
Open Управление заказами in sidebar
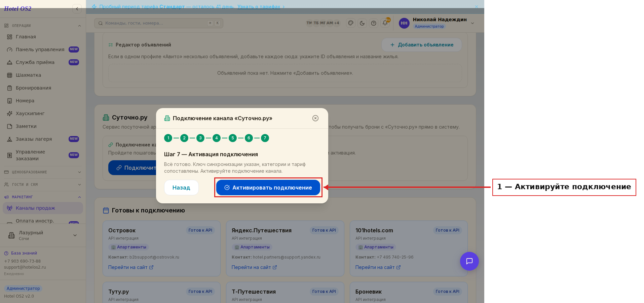point(43,155)
